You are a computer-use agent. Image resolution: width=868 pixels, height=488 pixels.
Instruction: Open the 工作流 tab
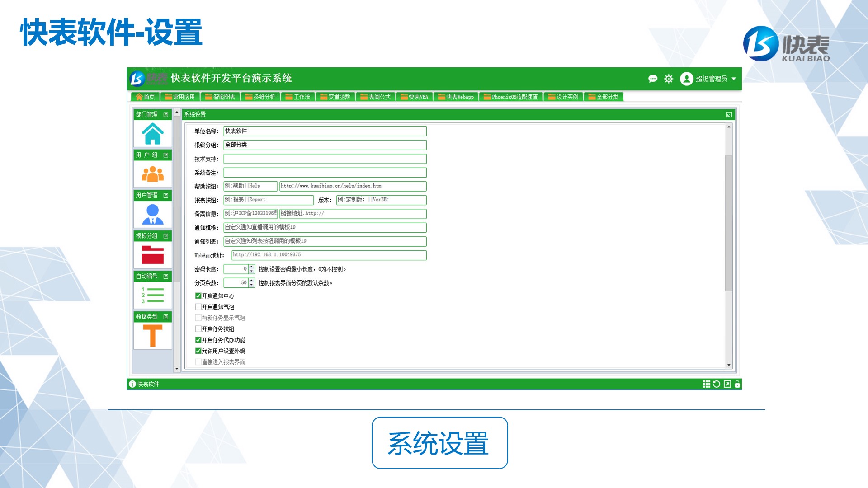pyautogui.click(x=297, y=97)
